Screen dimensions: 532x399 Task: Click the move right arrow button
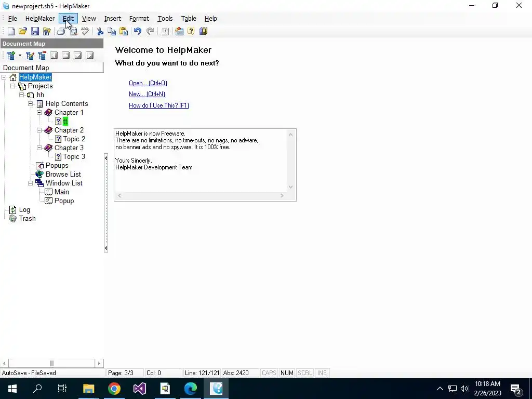coord(89,55)
